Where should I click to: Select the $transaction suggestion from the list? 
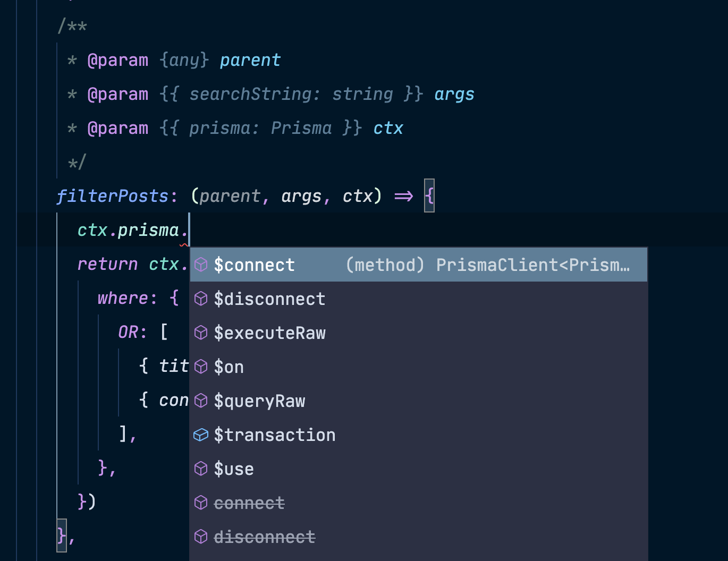tap(275, 435)
